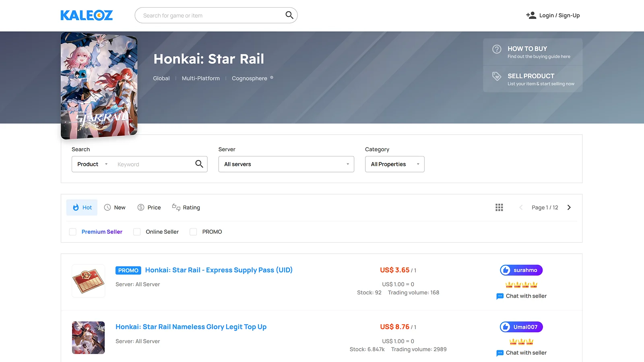Click the price tag icon for Sell Product
The image size is (644, 362).
(497, 76)
